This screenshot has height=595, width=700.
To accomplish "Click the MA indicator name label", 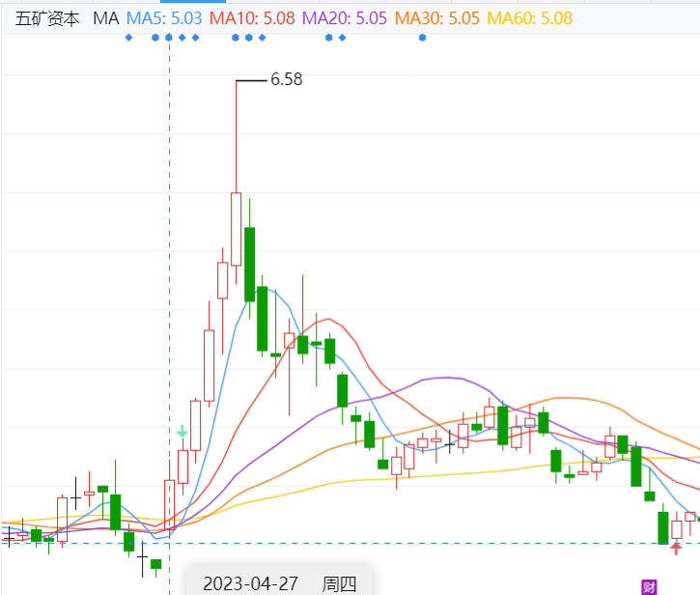I will click(x=106, y=18).
